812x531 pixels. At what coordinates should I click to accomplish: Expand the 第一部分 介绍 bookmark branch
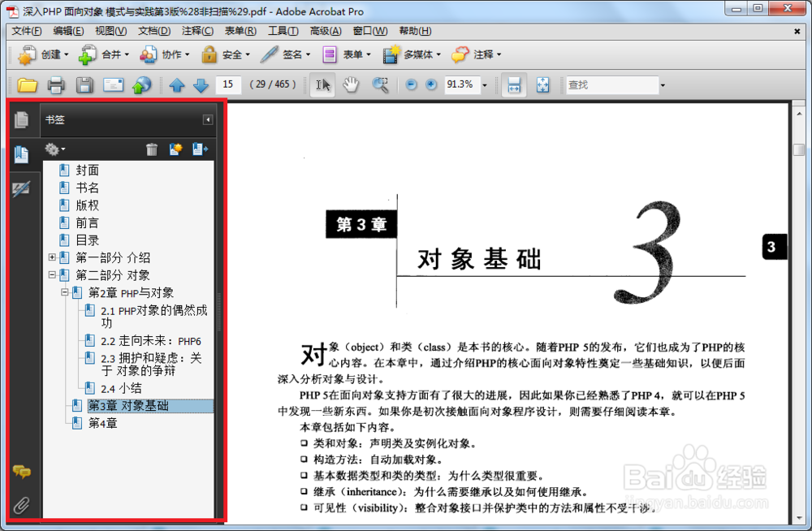(x=51, y=257)
